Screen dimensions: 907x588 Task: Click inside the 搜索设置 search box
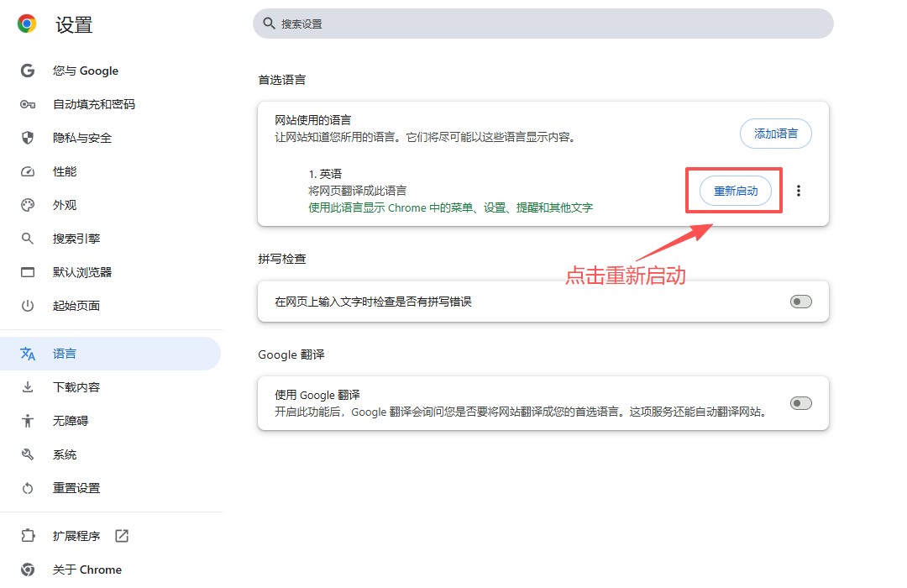point(542,24)
